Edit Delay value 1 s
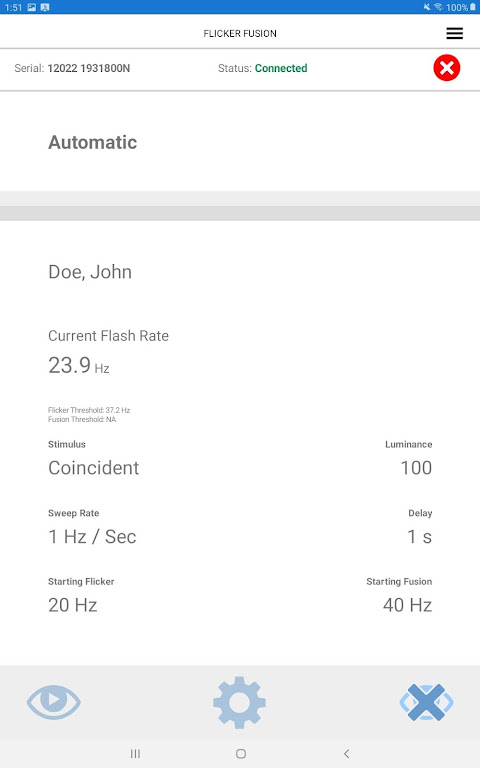Viewport: 480px width, 768px height. pyautogui.click(x=419, y=536)
